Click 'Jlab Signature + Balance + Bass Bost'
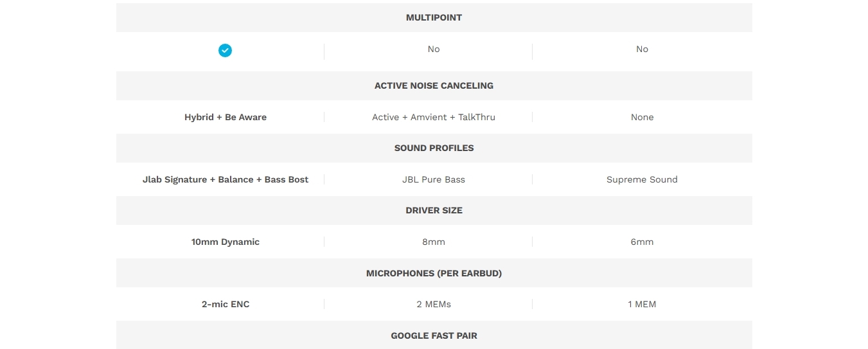Screen dimensions: 868x349 point(226,180)
